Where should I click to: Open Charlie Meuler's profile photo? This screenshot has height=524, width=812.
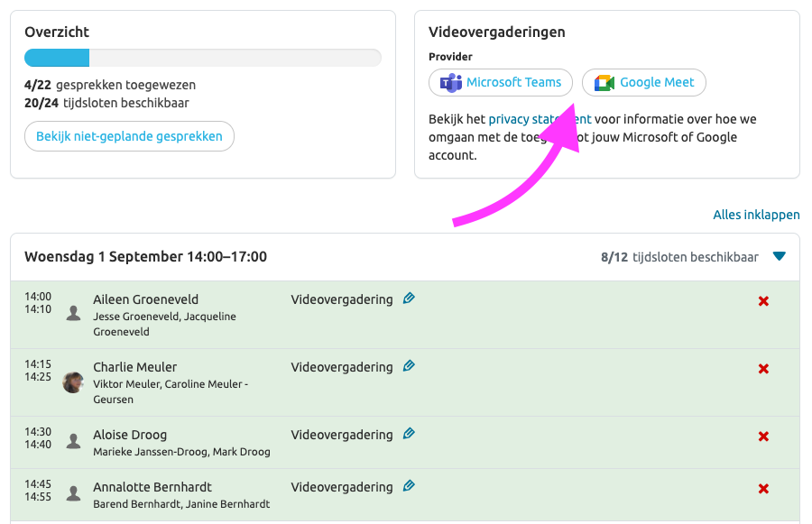[x=72, y=382]
